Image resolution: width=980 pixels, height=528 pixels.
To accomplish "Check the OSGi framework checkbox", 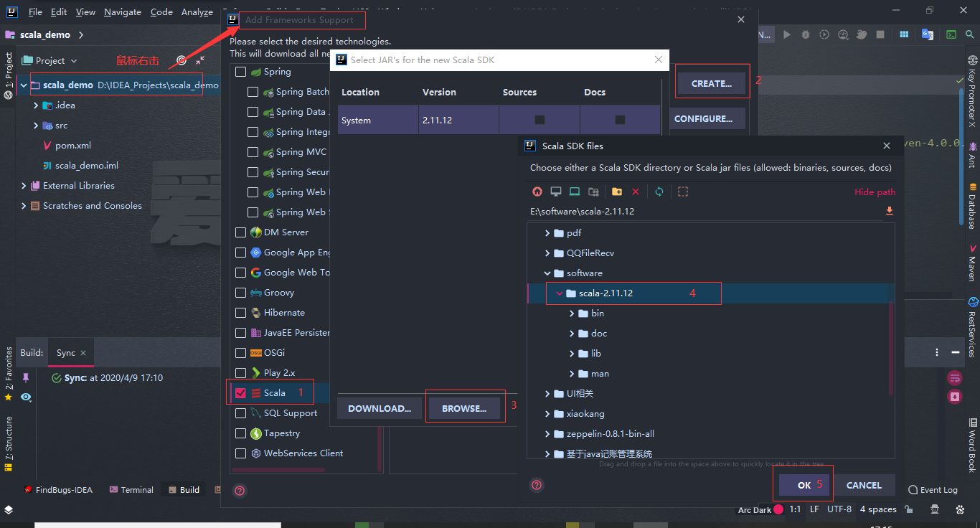I will (x=240, y=353).
